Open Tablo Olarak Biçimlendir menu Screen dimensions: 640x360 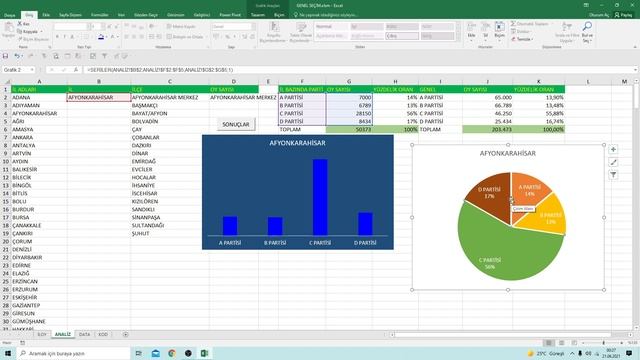click(x=301, y=33)
